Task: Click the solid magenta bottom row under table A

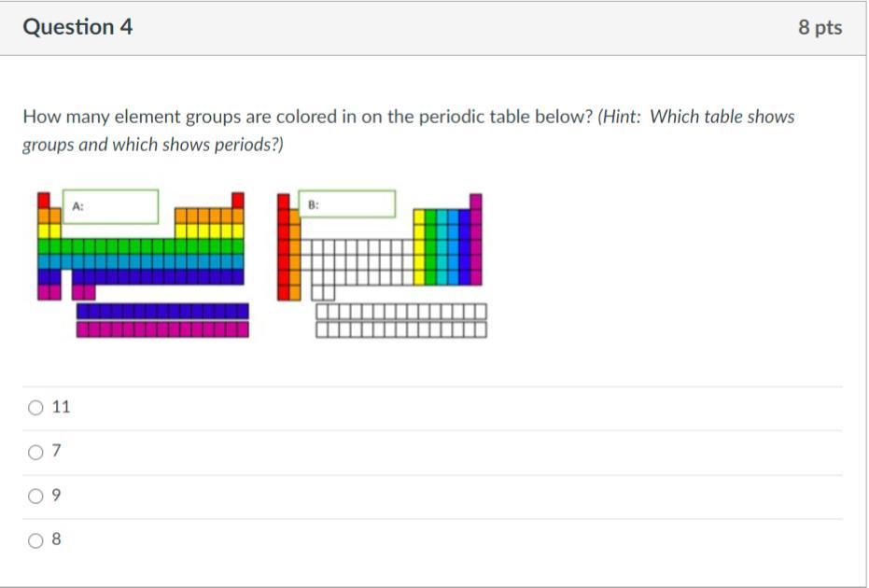Action: pyautogui.click(x=162, y=329)
